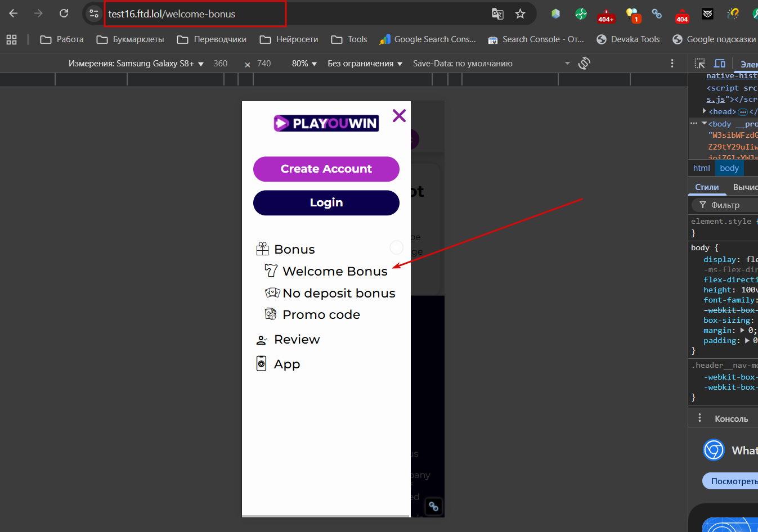This screenshot has width=758, height=532.
Task: Open the Devaka Tools bookmark
Action: (628, 39)
